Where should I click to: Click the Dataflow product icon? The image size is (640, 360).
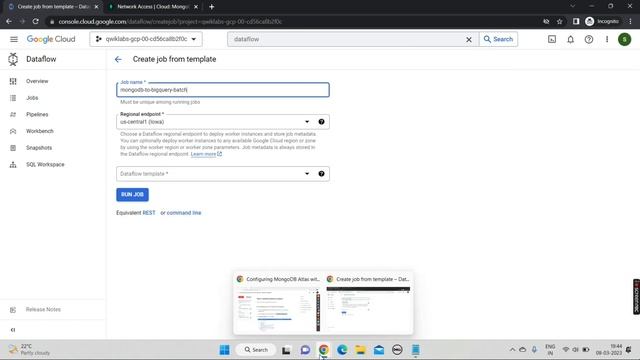pyautogui.click(x=13, y=59)
